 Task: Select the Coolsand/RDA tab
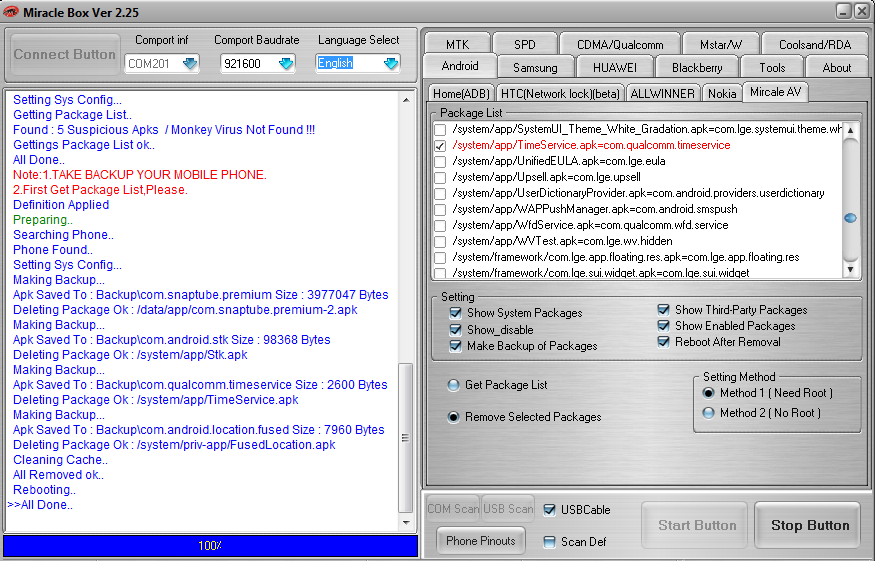click(x=815, y=44)
